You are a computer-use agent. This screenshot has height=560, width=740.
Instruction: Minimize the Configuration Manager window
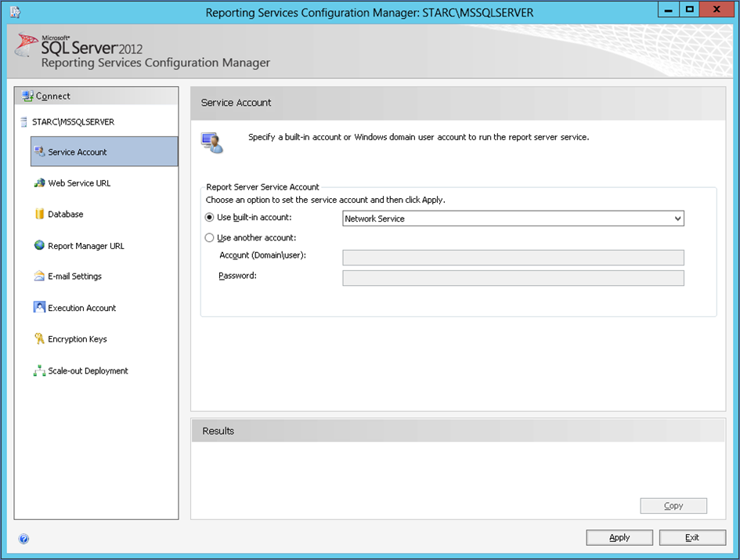[x=668, y=10]
